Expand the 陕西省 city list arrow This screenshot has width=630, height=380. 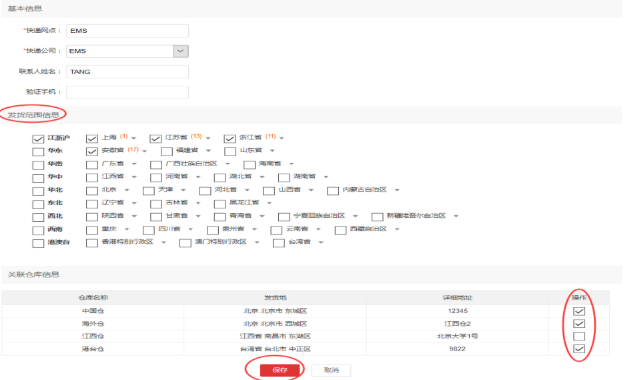134,216
